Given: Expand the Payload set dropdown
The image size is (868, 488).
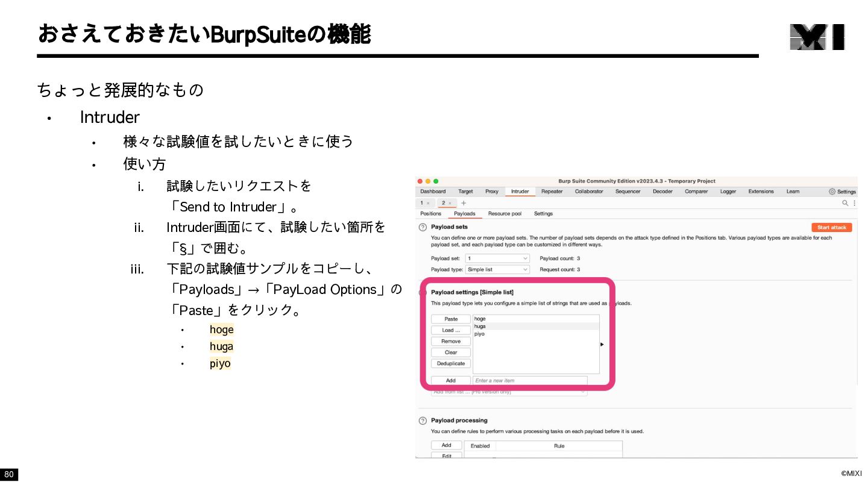Looking at the screenshot, I should coord(498,258).
